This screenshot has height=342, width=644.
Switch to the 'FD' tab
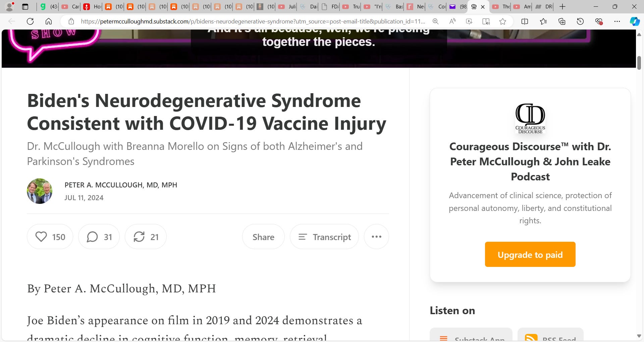click(x=330, y=6)
